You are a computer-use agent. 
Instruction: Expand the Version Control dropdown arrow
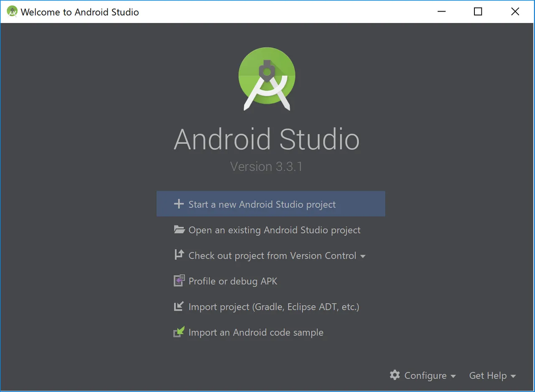click(362, 256)
